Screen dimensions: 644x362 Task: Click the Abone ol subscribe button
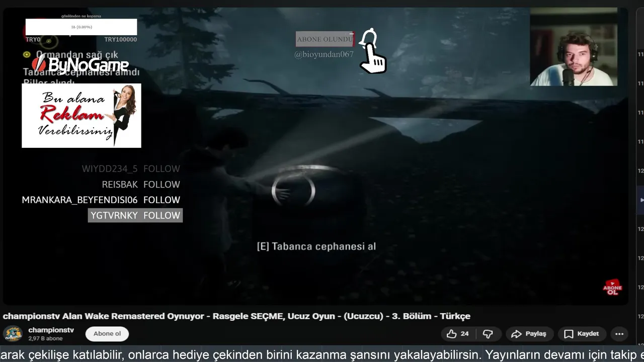(x=107, y=334)
